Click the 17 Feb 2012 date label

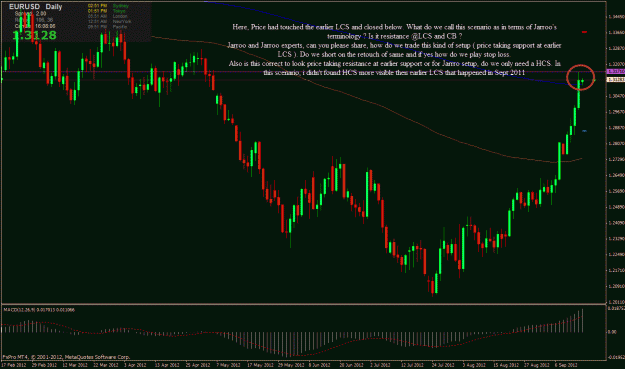tap(14, 365)
